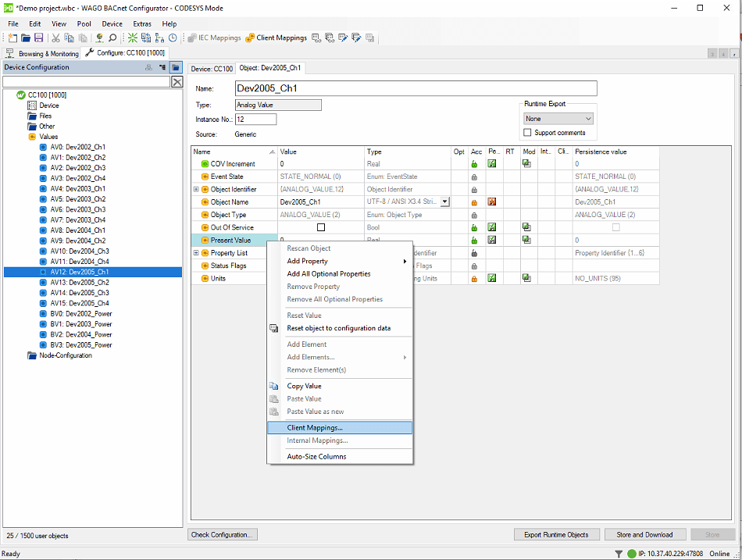Click the Mod icon in Out Of Service row
The image size is (742, 560).
[526, 226]
